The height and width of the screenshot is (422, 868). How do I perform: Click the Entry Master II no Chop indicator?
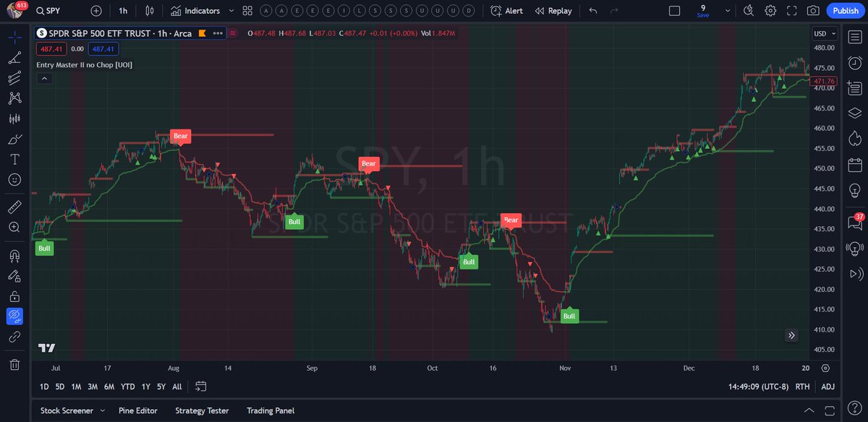click(85, 64)
